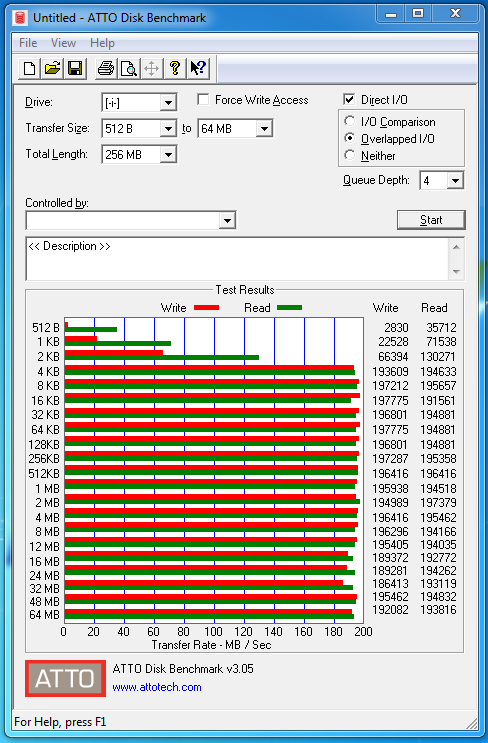This screenshot has width=488, height=743.
Task: Maximize the ATTO Disk Benchmark window
Action: click(417, 14)
